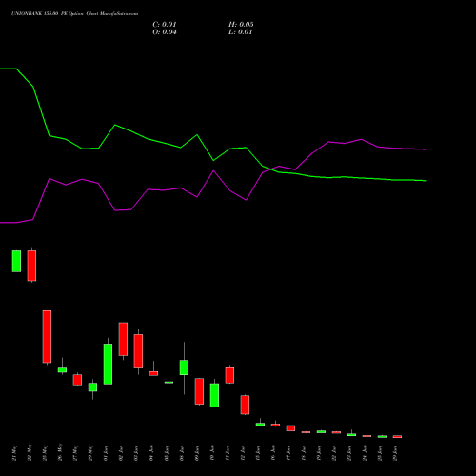476x476 pixels.
Task: Click the green candle above 08 Jun
Action: [184, 367]
